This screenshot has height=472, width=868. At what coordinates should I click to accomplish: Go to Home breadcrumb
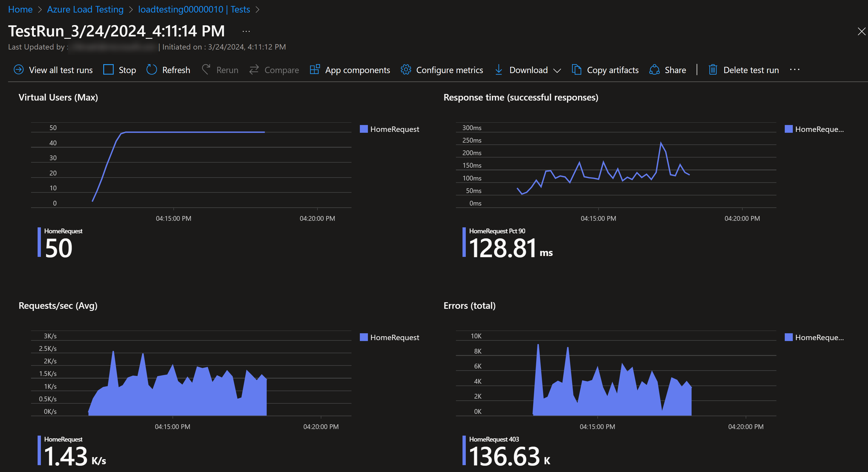coord(20,10)
